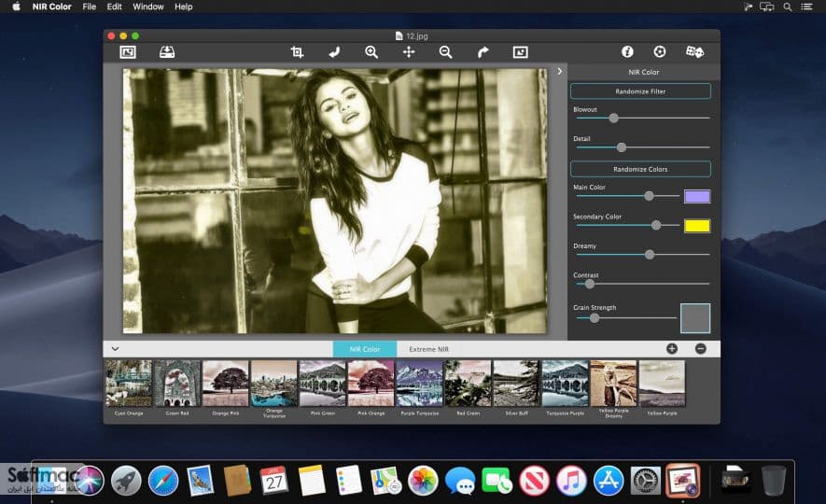Click the zoom in magnifier

click(x=371, y=52)
